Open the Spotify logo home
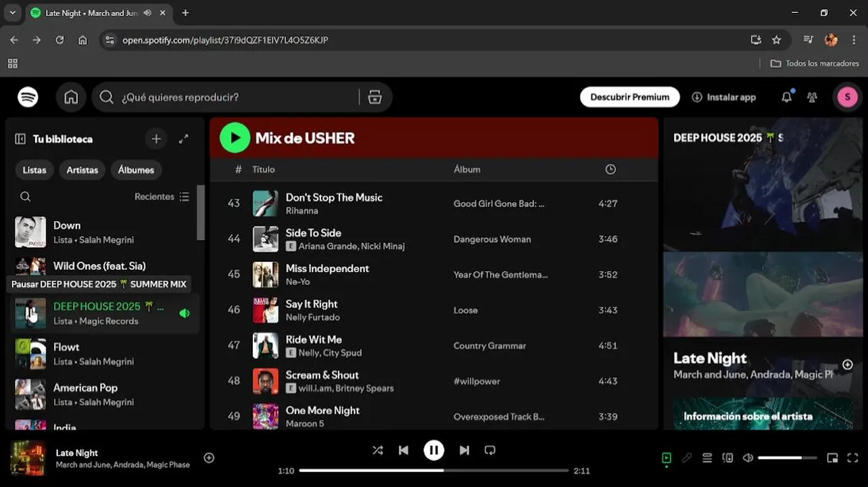Image resolution: width=868 pixels, height=487 pixels. (x=28, y=97)
